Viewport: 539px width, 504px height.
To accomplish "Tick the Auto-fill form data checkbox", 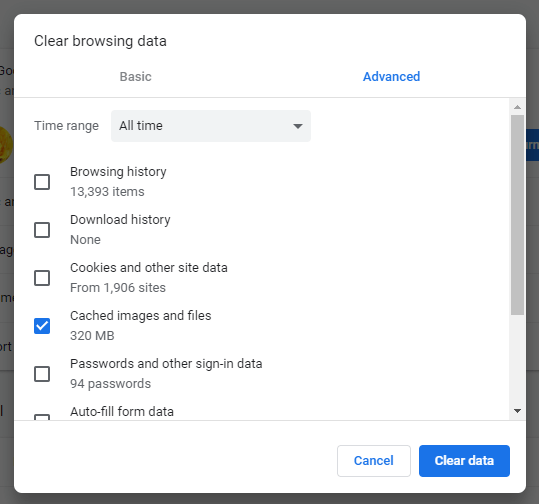I will click(x=42, y=417).
